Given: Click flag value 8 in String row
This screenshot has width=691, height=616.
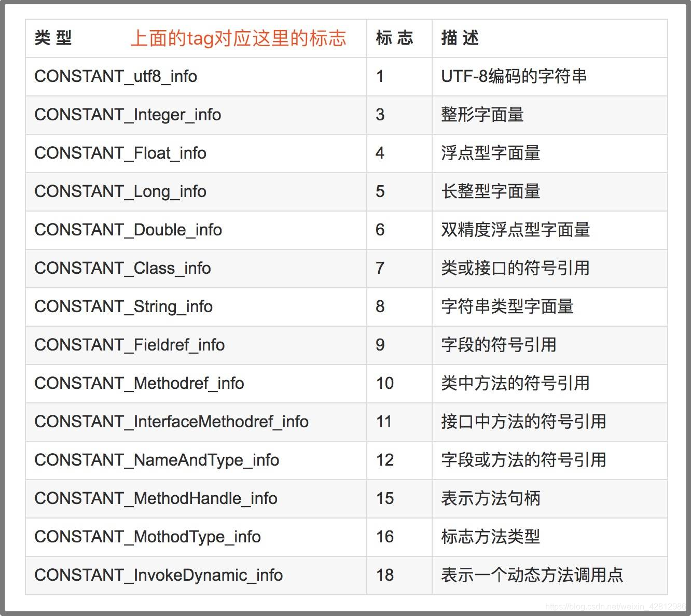Looking at the screenshot, I should [x=380, y=307].
